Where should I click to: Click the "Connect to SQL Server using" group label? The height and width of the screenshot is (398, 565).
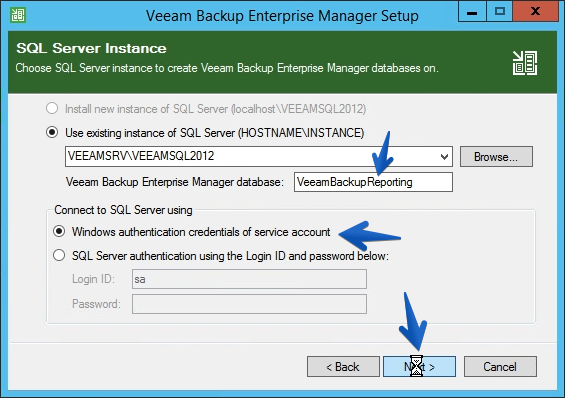tap(123, 210)
